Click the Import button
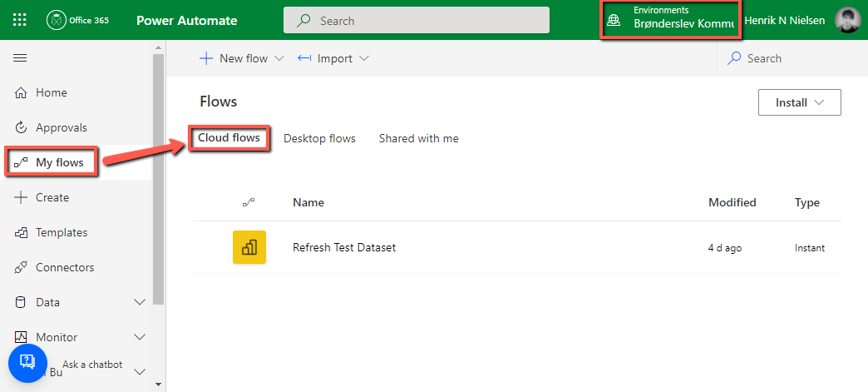 click(333, 58)
